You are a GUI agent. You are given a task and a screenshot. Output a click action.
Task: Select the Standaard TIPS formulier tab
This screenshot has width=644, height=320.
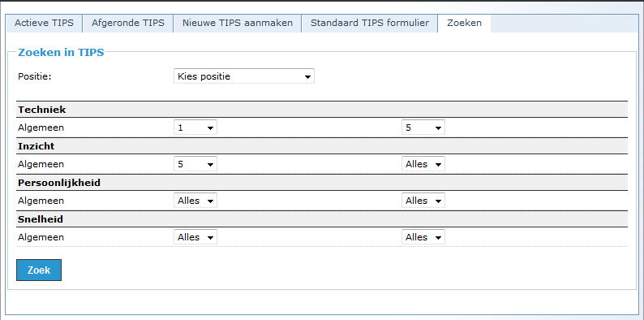coord(370,23)
